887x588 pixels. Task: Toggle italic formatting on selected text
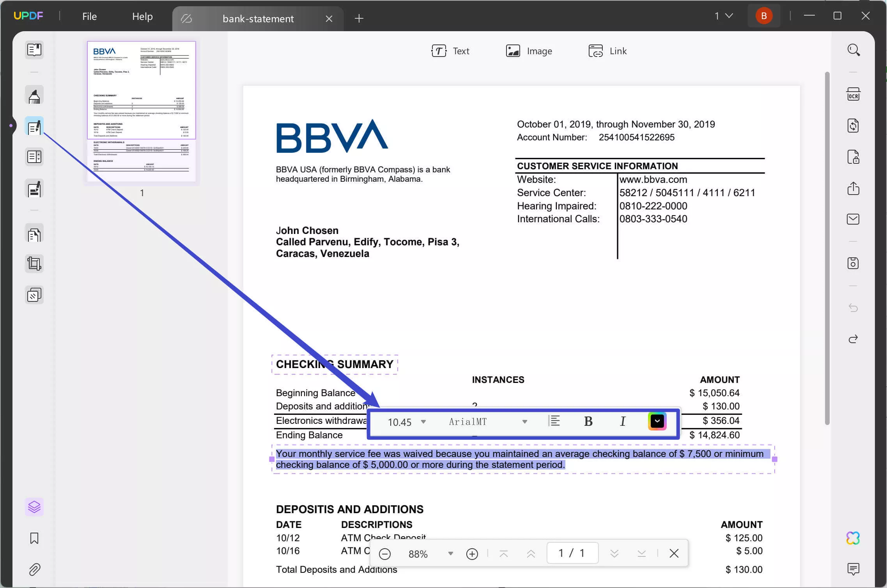(x=622, y=421)
